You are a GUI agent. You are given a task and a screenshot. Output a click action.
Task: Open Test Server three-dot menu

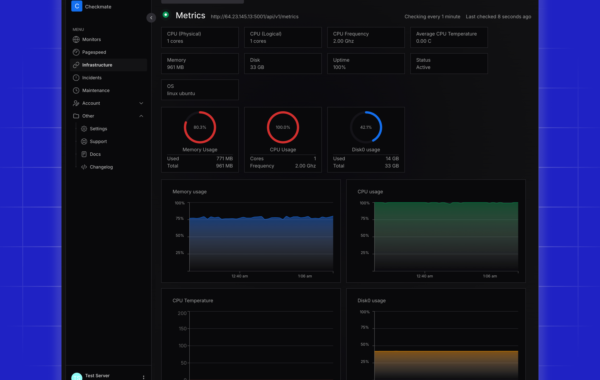(143, 377)
